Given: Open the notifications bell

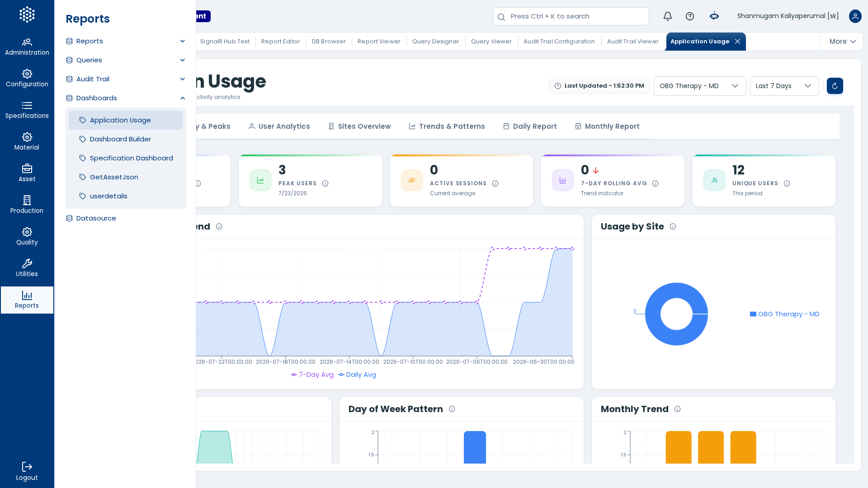Looking at the screenshot, I should pyautogui.click(x=668, y=16).
